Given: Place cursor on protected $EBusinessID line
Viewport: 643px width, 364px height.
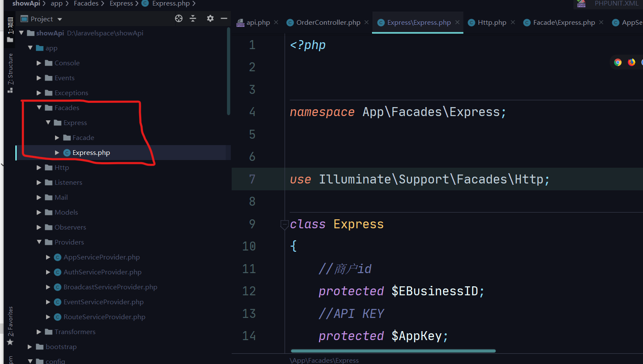Looking at the screenshot, I should point(402,291).
